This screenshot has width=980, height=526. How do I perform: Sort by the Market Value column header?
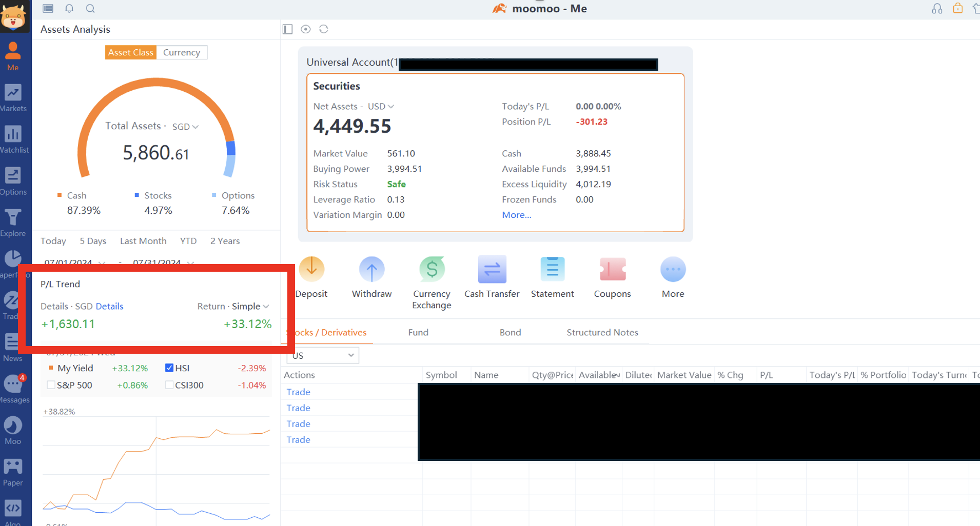pyautogui.click(x=684, y=375)
